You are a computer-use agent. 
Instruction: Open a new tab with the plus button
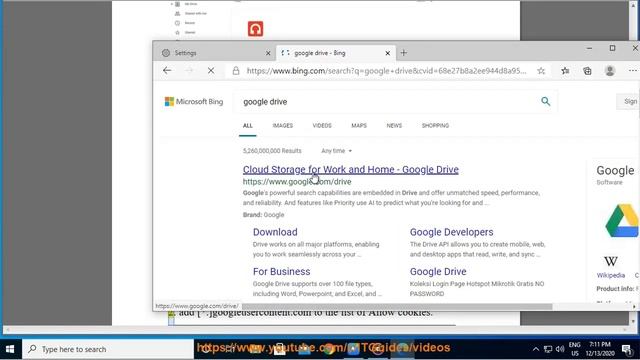404,53
